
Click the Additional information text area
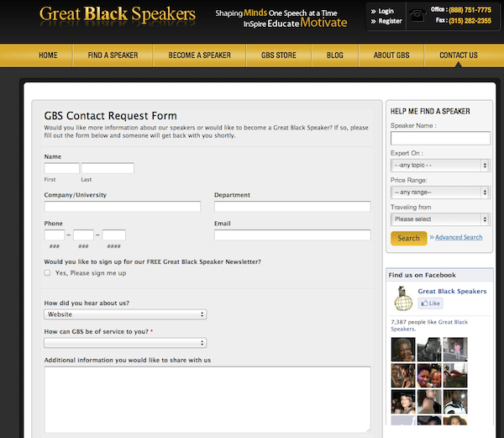[x=207, y=399]
